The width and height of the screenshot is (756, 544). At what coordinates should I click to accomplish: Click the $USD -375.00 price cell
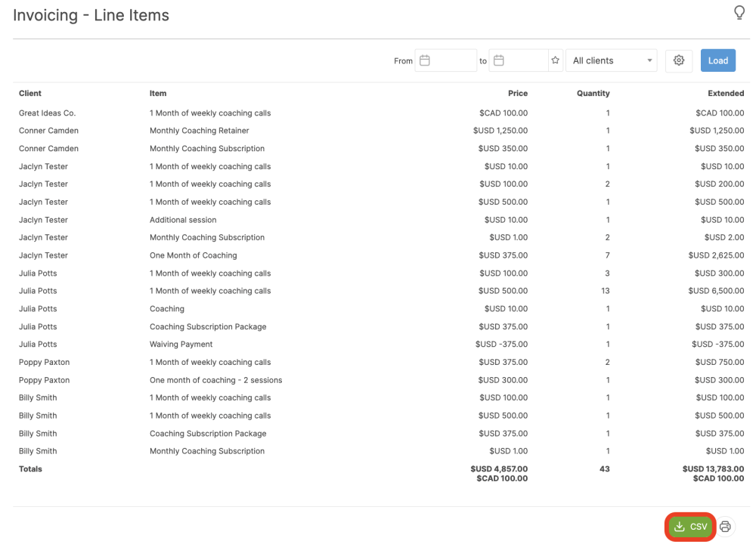point(501,344)
